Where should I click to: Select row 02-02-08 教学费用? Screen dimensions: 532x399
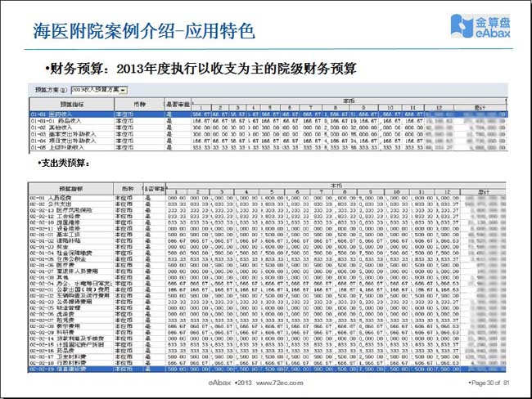click(267, 326)
